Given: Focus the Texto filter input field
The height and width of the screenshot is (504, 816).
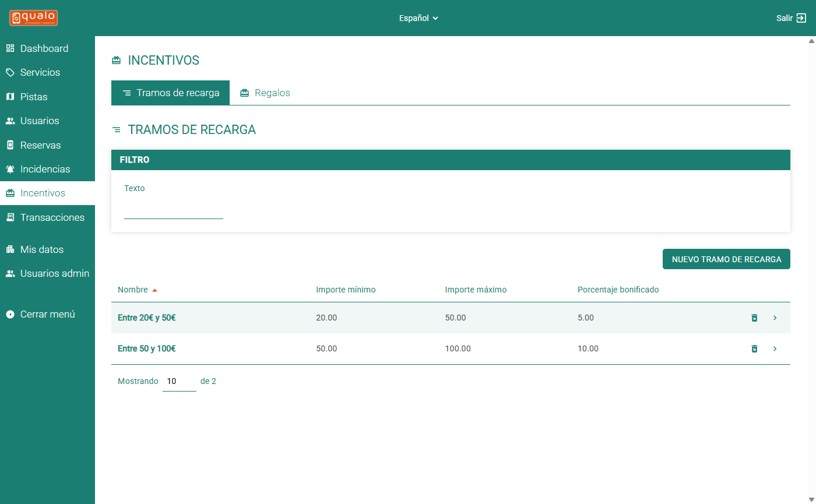Looking at the screenshot, I should point(173,211).
